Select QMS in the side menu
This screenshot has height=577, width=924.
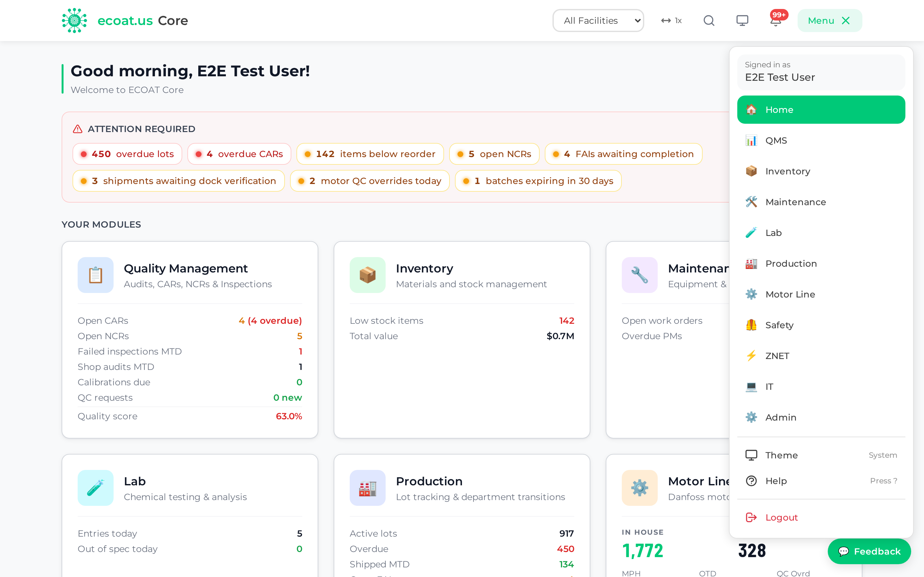[821, 140]
